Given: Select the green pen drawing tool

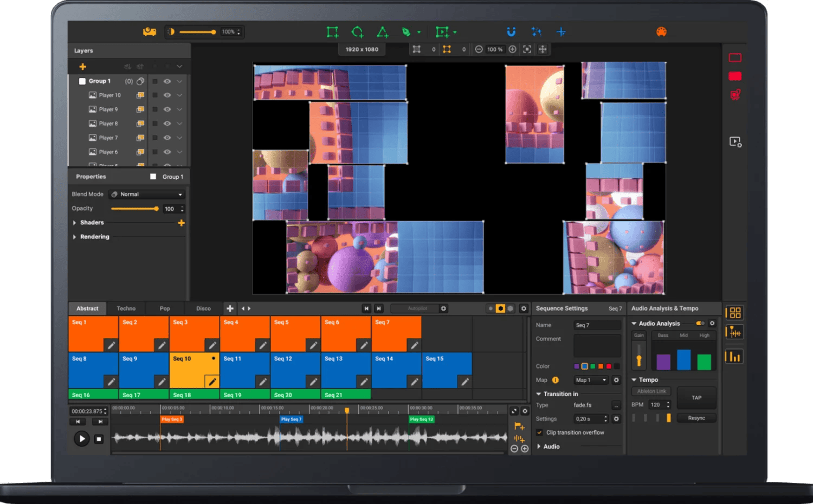Looking at the screenshot, I should click(x=406, y=32).
